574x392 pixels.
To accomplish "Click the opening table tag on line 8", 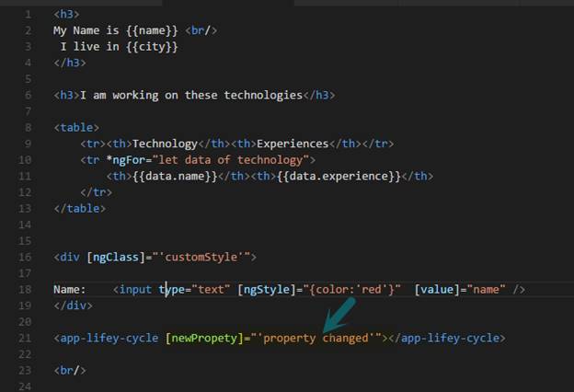I will (x=76, y=128).
